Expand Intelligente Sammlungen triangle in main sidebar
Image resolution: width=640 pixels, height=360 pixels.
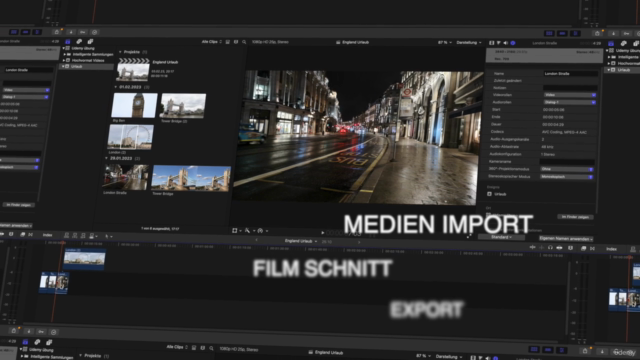tap(64, 54)
